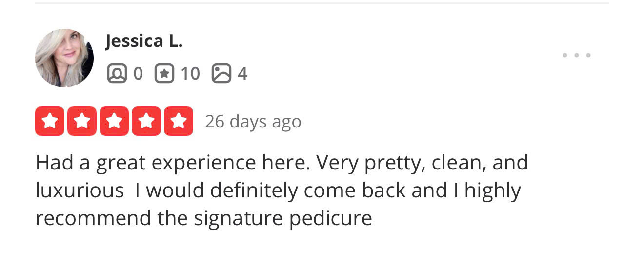Click the "Had a great experience here" sentence
This screenshot has height=254, width=644.
(172, 163)
